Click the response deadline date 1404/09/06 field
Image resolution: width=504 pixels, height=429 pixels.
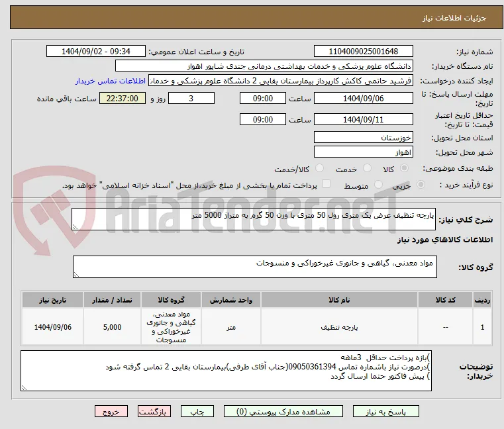(x=363, y=99)
